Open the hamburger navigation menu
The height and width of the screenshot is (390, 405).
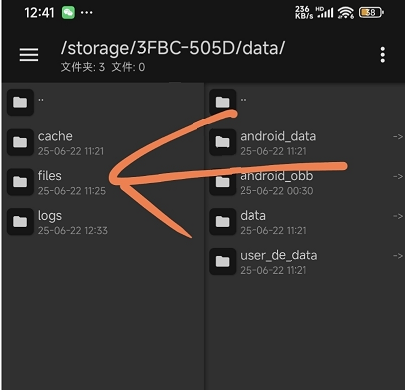coord(29,55)
